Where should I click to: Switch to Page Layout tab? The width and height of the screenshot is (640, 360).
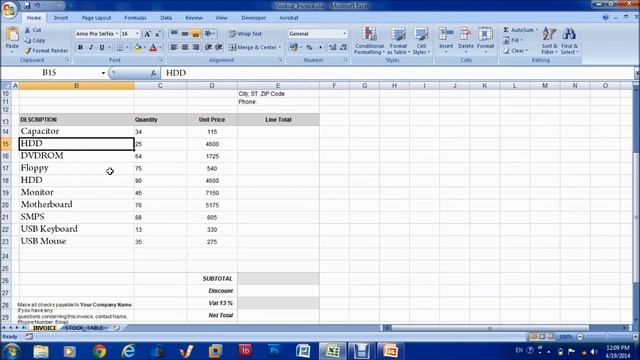[x=96, y=18]
